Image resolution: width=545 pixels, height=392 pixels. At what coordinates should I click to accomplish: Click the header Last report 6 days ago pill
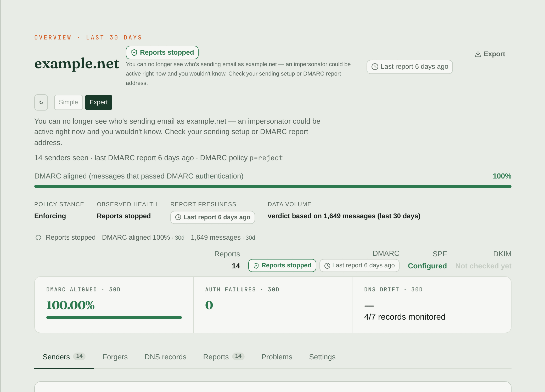pos(410,67)
